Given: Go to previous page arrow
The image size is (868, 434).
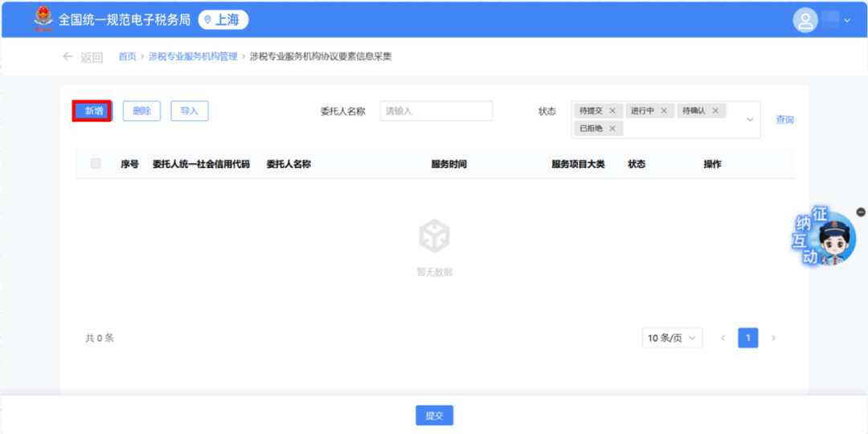Looking at the screenshot, I should [723, 338].
